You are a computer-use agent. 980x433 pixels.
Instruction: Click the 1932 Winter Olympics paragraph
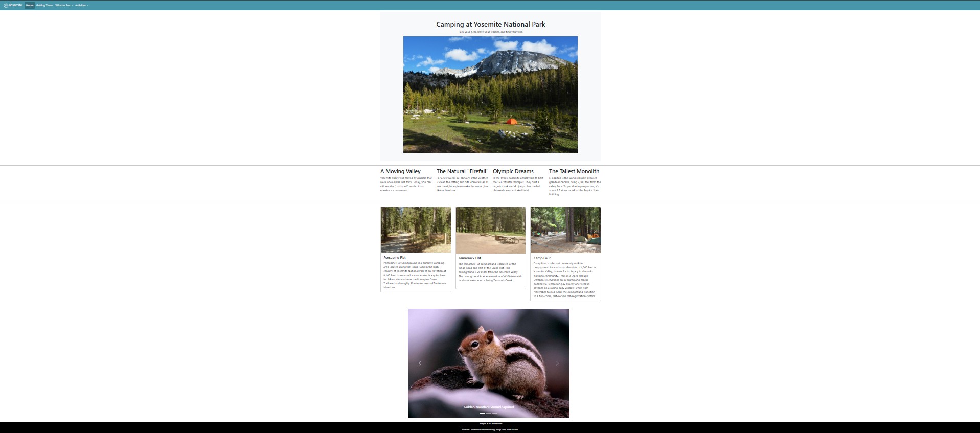[518, 184]
